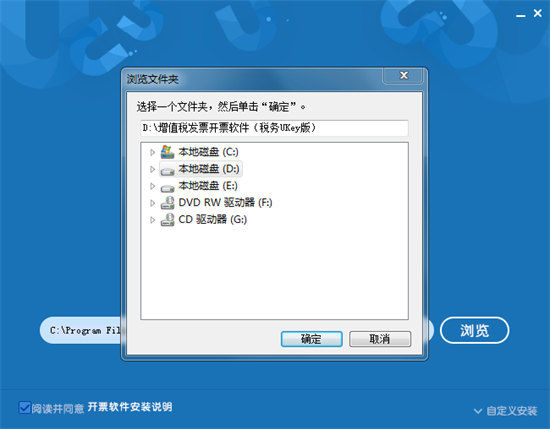The width and height of the screenshot is (550, 429).
Task: Click the CD drive G: icon
Action: [x=167, y=220]
